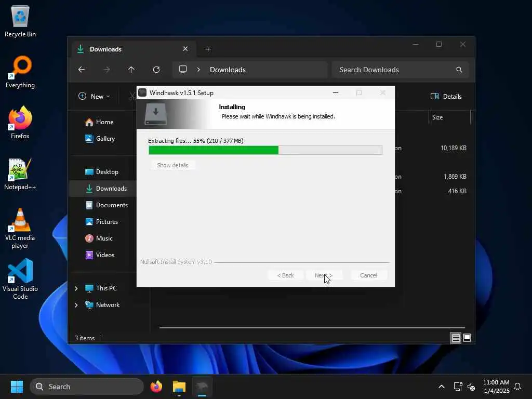Open the Everything desktop shortcut
532x399 pixels.
pyautogui.click(x=20, y=72)
